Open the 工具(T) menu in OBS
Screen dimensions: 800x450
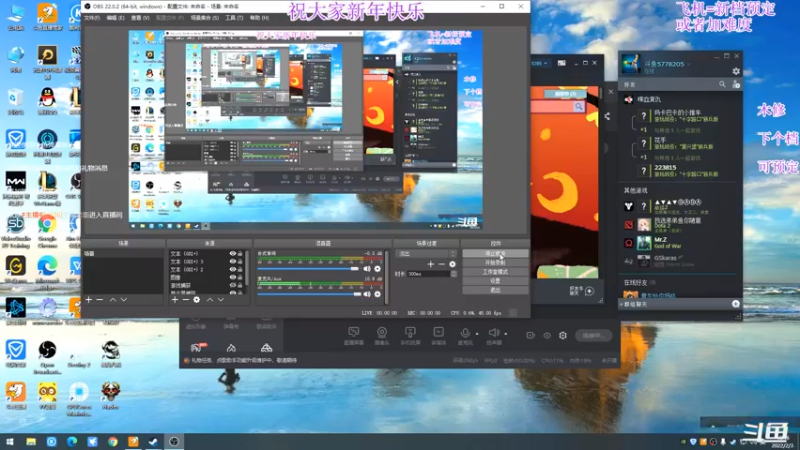234,18
